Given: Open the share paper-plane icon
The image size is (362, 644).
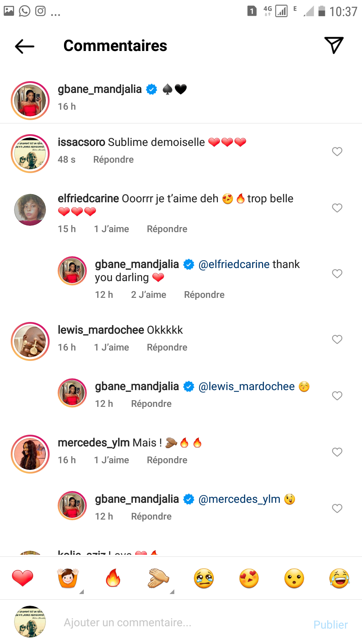Looking at the screenshot, I should coord(334,45).
